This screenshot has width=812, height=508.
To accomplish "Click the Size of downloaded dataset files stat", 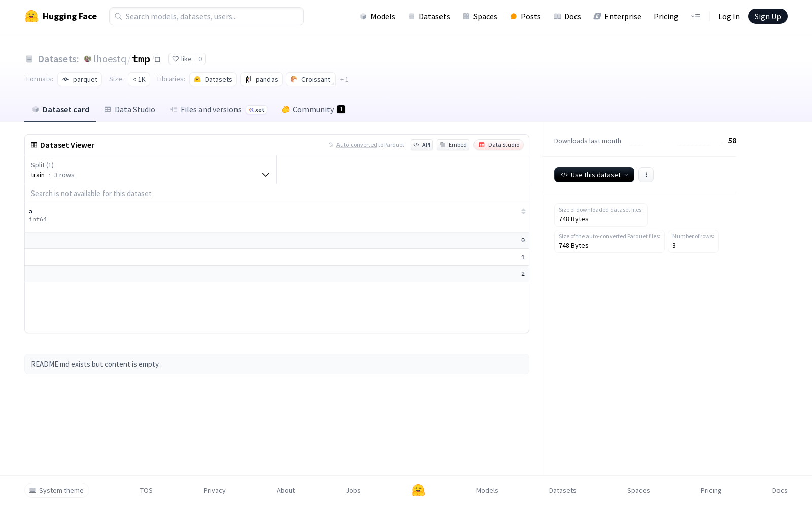I will [601, 215].
